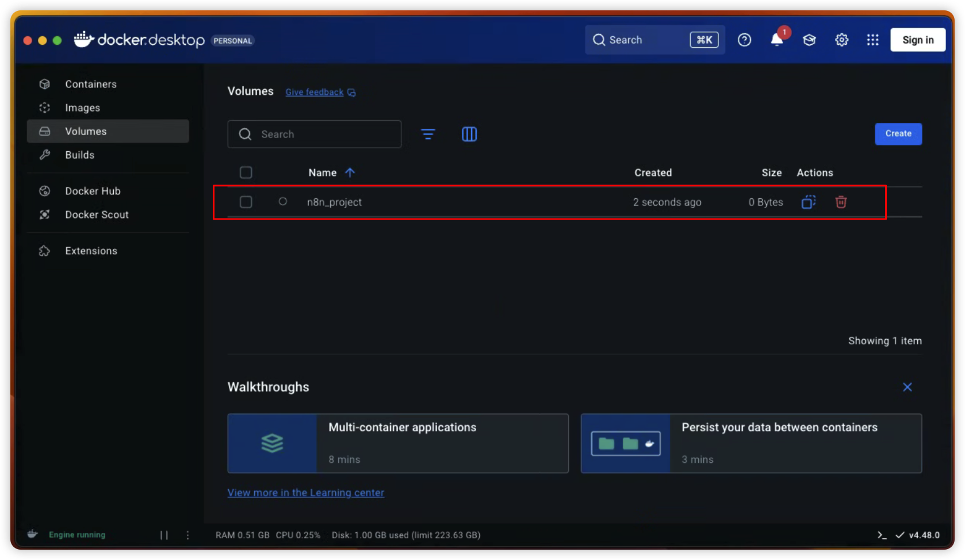
Task: Click the volumes Search input field
Action: pyautogui.click(x=315, y=134)
